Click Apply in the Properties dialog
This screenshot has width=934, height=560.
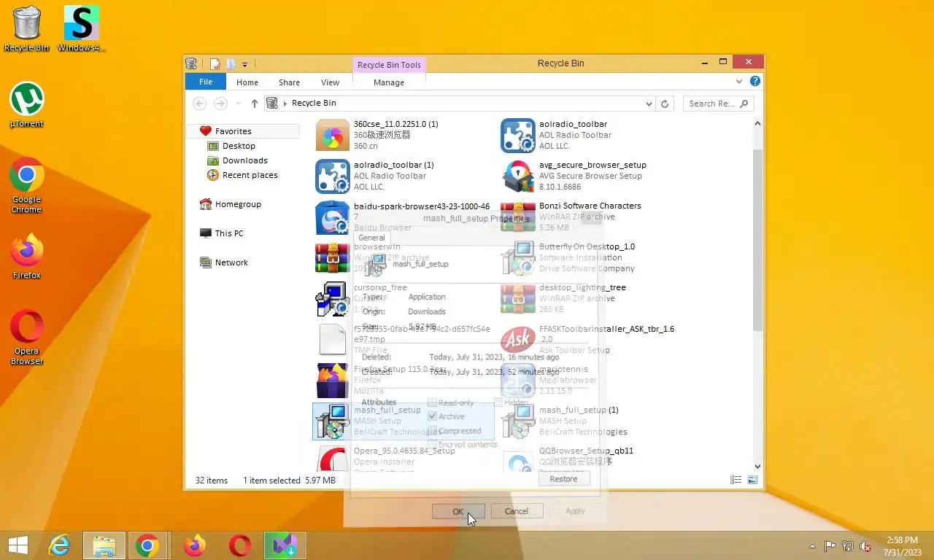tap(575, 511)
